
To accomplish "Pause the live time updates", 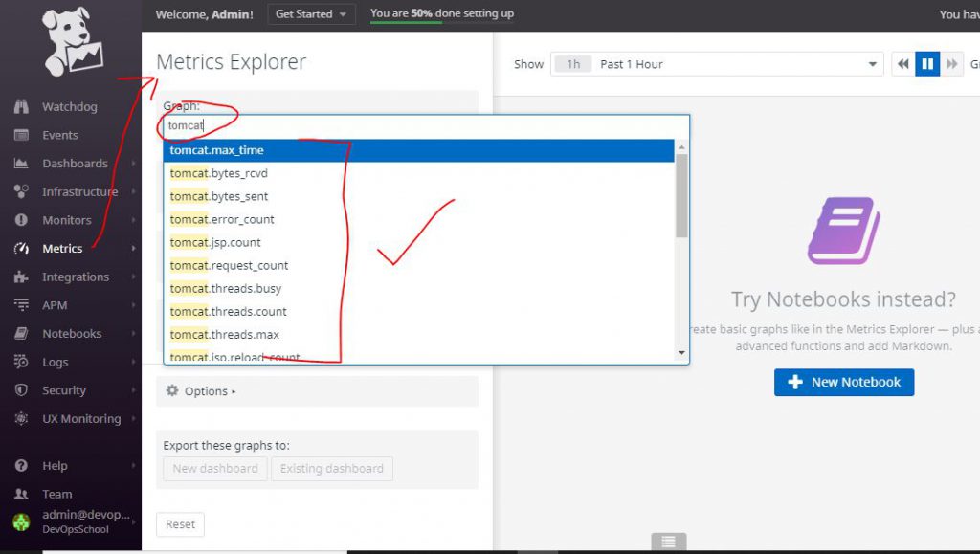I will [926, 64].
